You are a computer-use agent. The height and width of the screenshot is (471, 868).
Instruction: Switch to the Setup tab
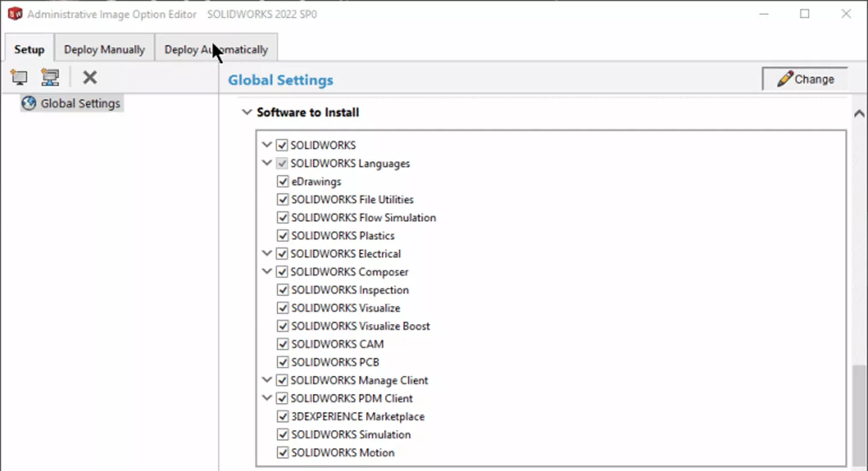click(x=30, y=49)
